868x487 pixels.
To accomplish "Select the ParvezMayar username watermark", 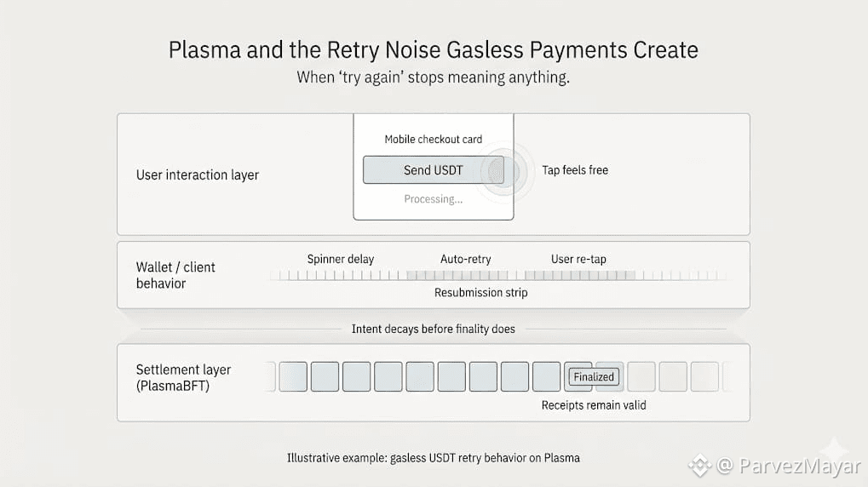I will coord(789,466).
